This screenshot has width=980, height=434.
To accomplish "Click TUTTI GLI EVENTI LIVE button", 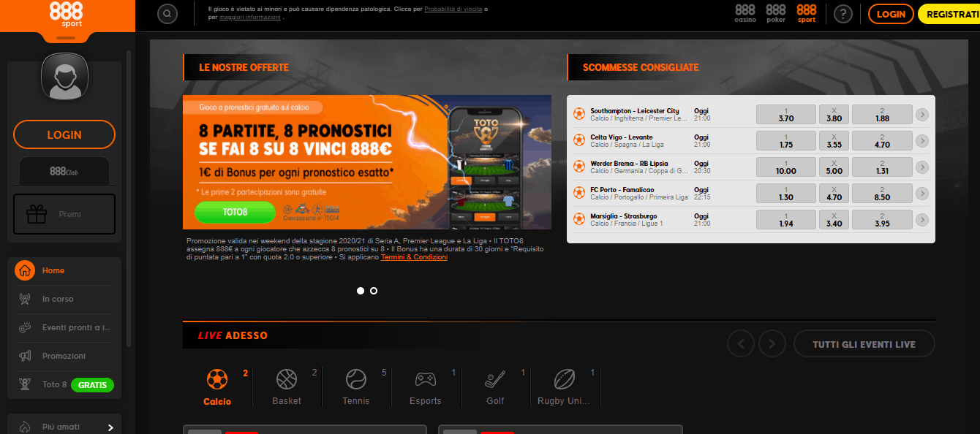I will (x=864, y=343).
